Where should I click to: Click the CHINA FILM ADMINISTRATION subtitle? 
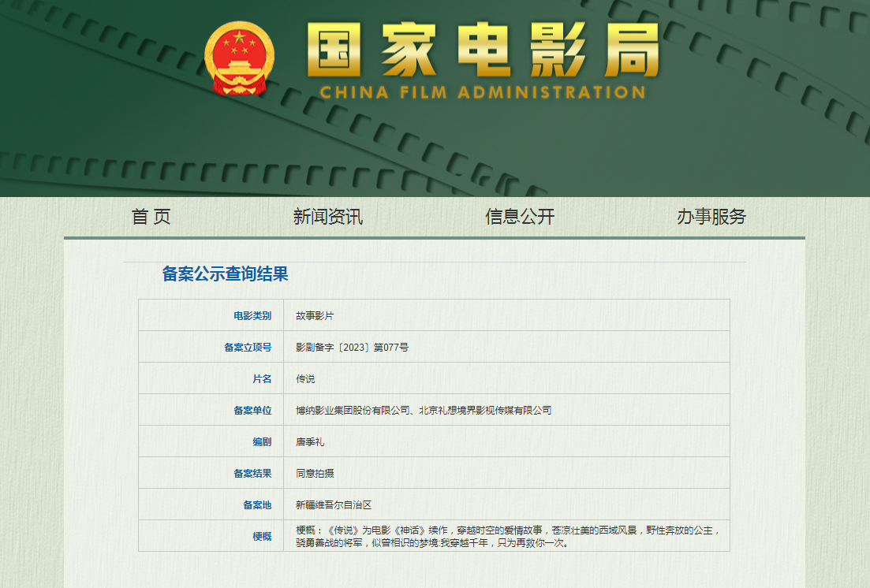483,92
